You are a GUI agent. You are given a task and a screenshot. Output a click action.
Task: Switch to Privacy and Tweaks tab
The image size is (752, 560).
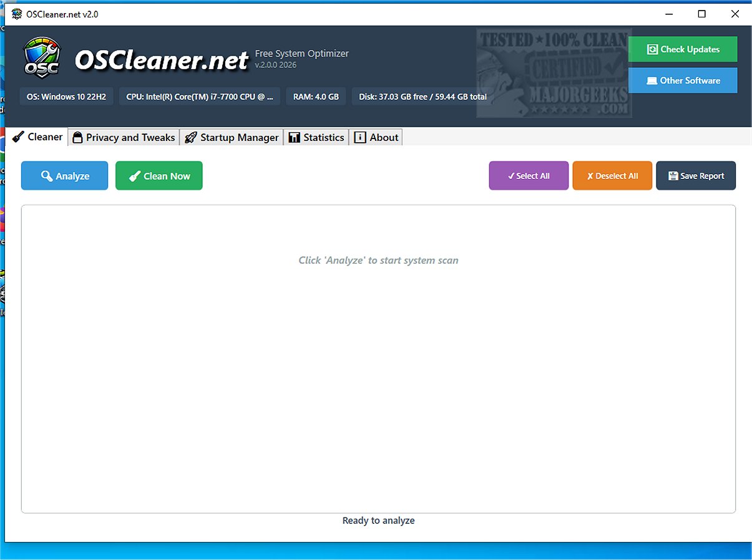click(124, 137)
